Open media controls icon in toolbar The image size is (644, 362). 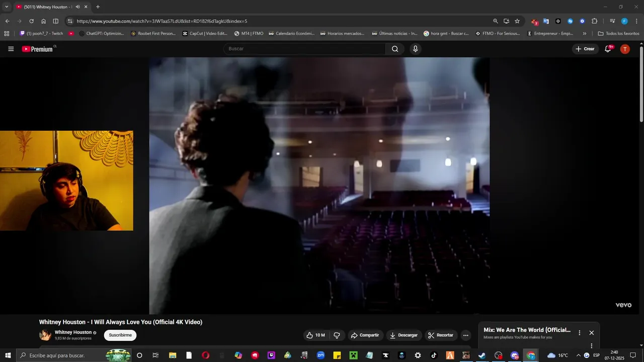[612, 21]
